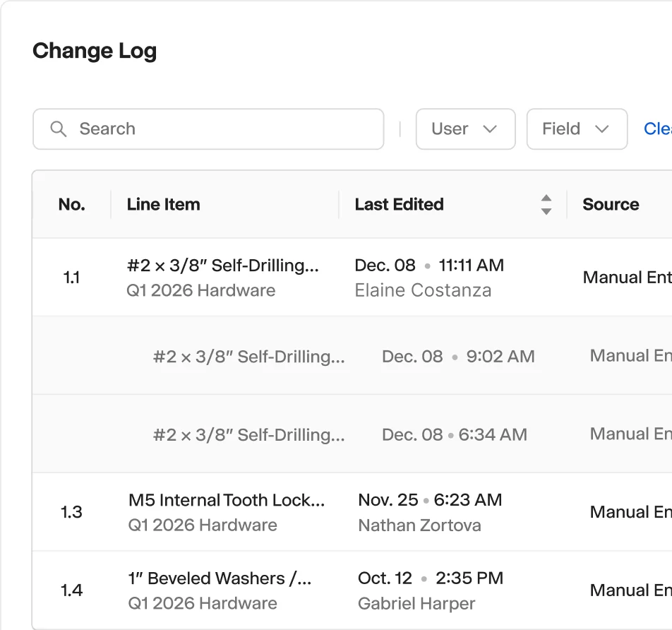This screenshot has width=672, height=630.
Task: Select row number 1.4
Action: point(71,590)
